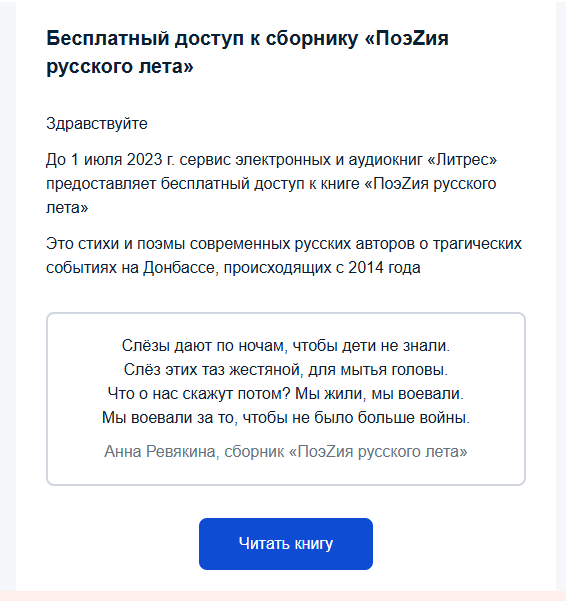Click the gray caption сборник «ПоэZия русского лета»
The height and width of the screenshot is (601, 566).
346,452
